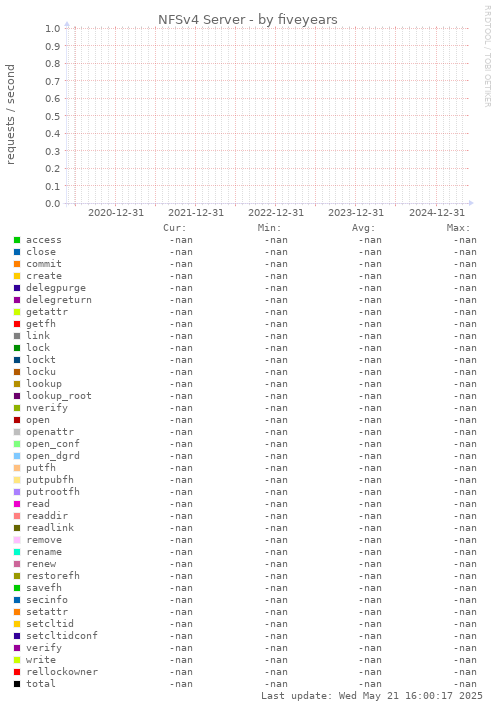Screen dimensions: 497x708
Task: Click the setcltid legend label
Action: 50,624
